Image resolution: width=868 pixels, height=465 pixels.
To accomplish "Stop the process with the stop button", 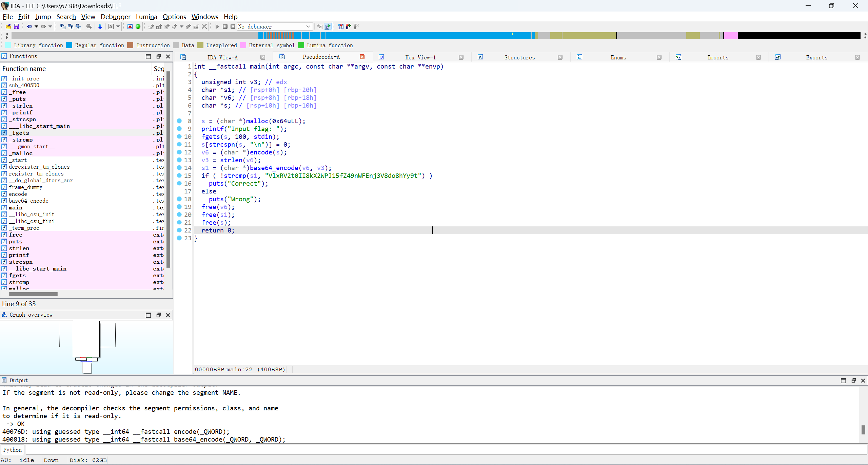I will [x=233, y=26].
